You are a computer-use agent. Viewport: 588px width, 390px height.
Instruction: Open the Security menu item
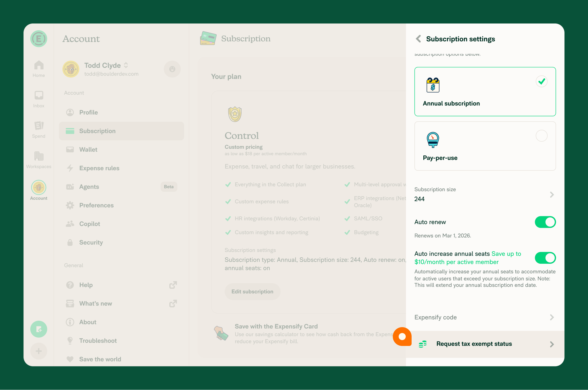tap(121, 242)
